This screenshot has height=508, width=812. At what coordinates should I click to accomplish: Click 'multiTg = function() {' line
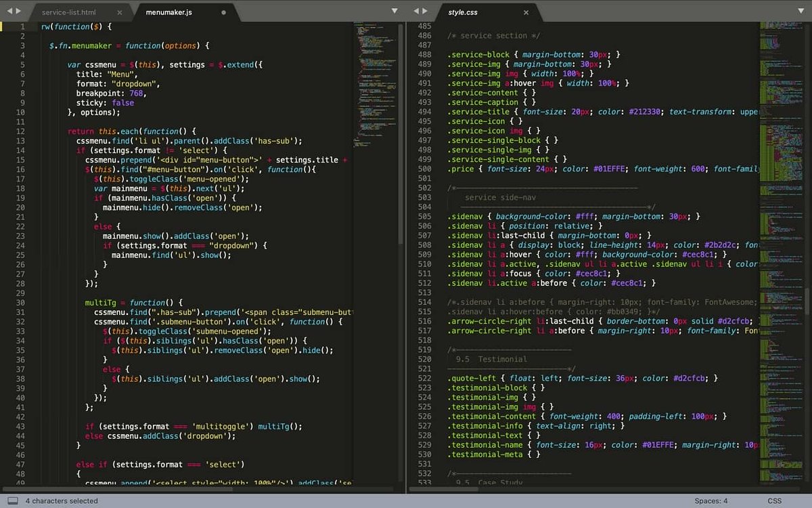pyautogui.click(x=134, y=302)
